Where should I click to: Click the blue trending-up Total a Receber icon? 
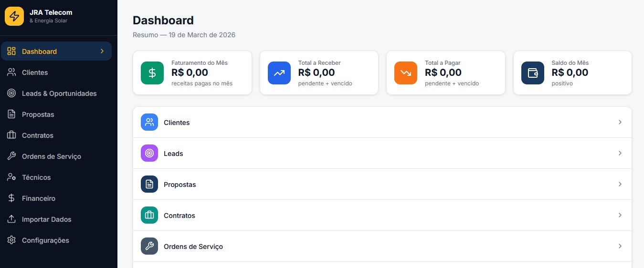click(279, 73)
